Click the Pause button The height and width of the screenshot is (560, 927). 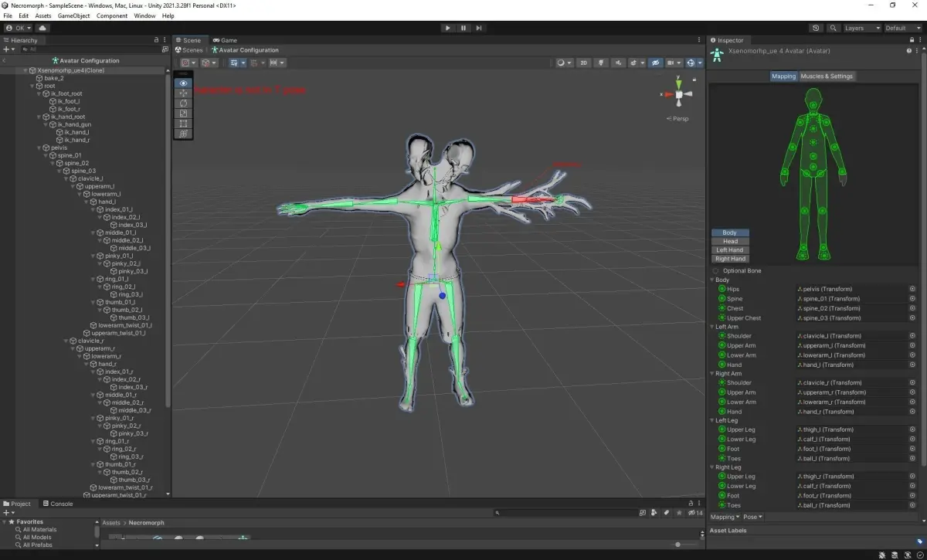(463, 28)
